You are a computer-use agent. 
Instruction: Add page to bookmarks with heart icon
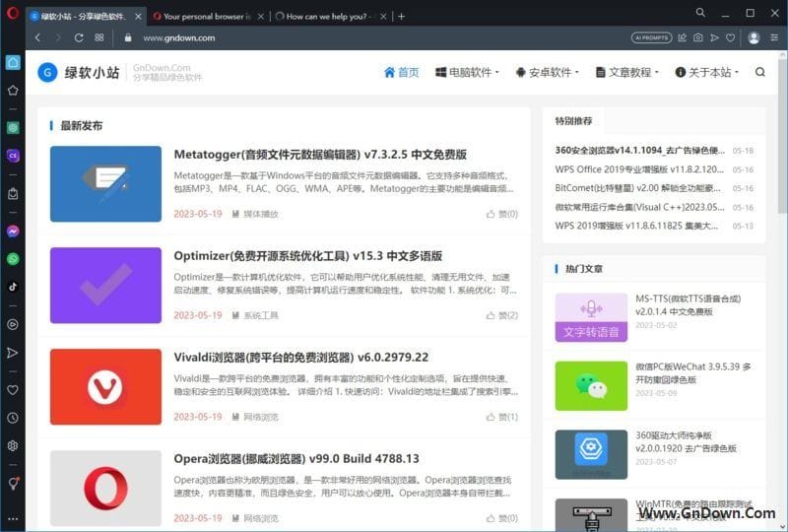730,37
